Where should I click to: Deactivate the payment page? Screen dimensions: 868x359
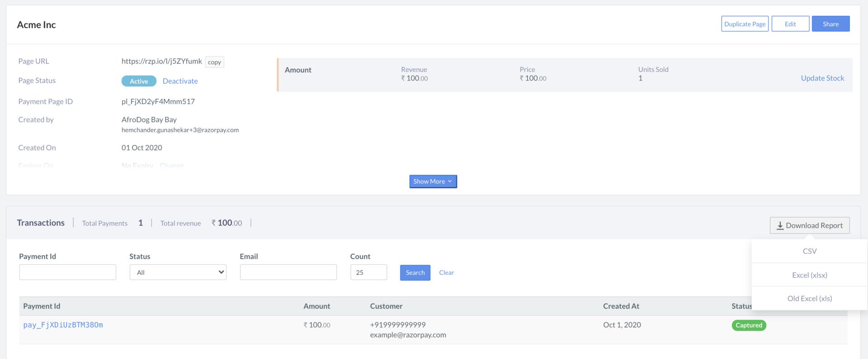click(180, 81)
